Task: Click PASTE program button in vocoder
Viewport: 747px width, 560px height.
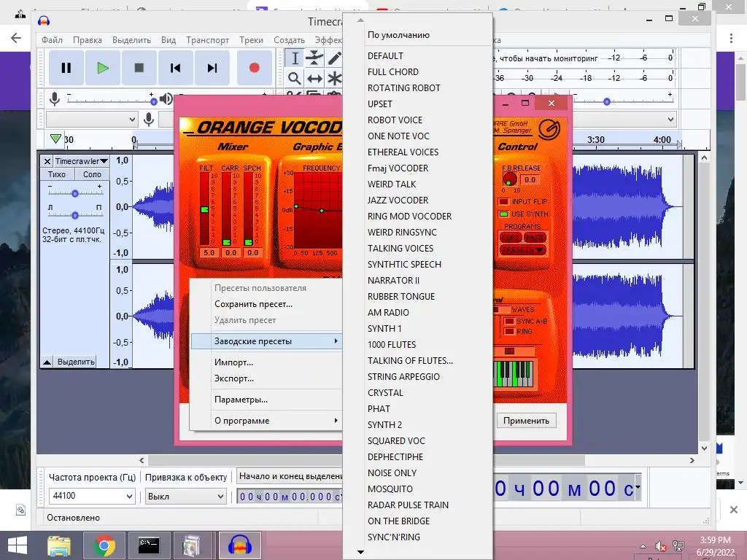Action: click(534, 237)
